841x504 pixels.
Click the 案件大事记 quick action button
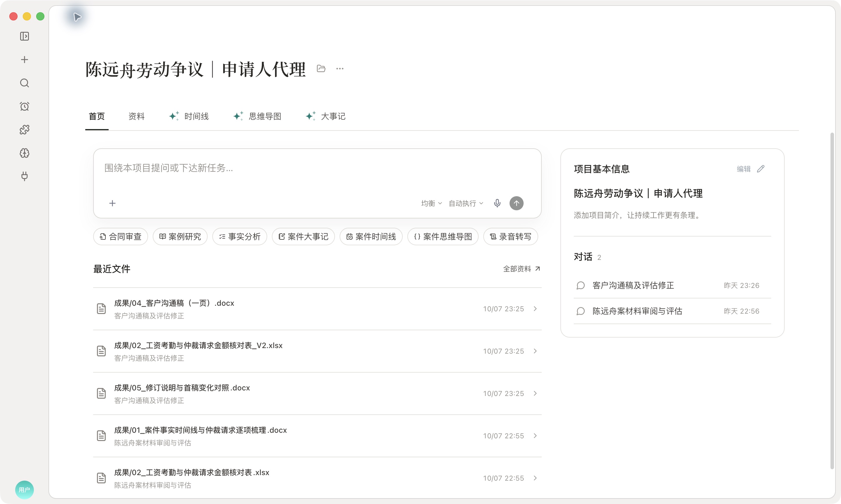[x=303, y=236]
